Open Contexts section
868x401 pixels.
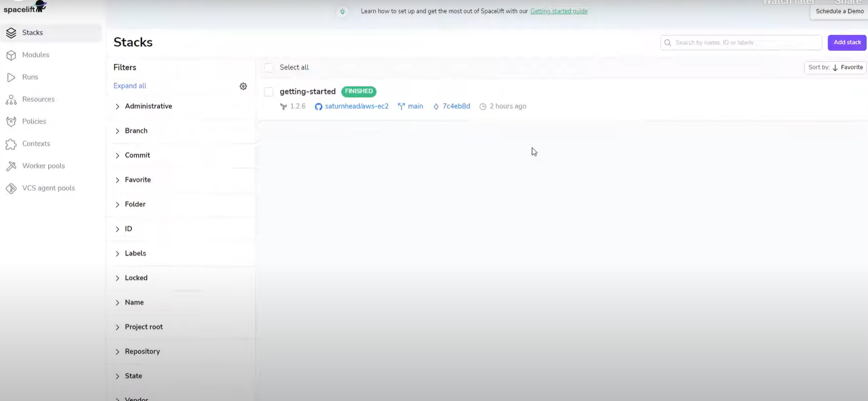coord(36,144)
